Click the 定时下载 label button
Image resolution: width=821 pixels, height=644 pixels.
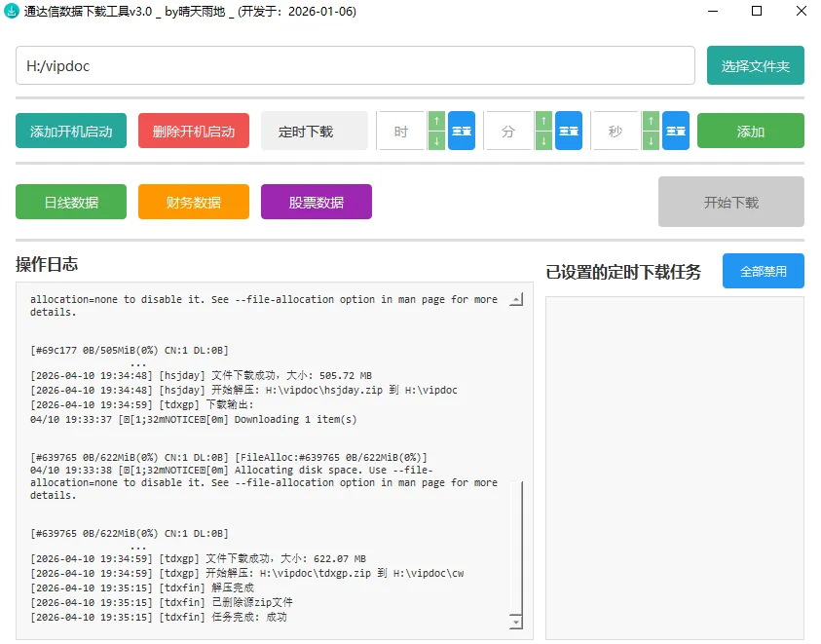pos(315,131)
